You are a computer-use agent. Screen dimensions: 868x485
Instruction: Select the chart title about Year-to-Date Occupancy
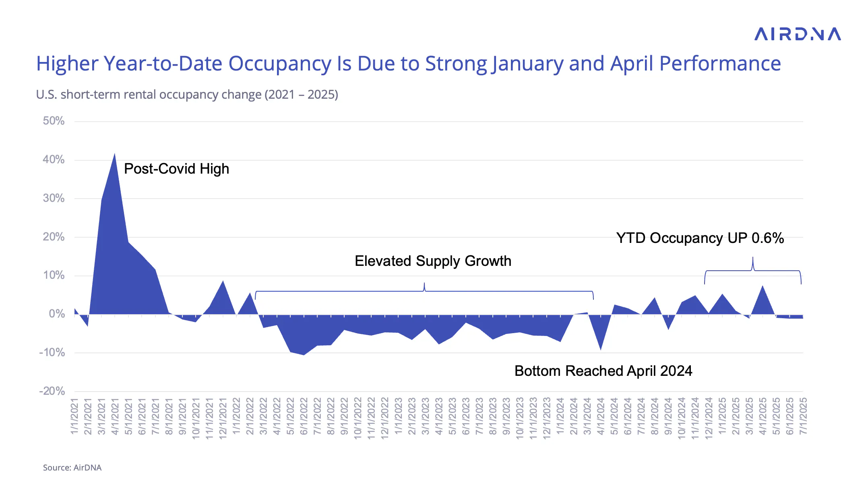pyautogui.click(x=408, y=64)
